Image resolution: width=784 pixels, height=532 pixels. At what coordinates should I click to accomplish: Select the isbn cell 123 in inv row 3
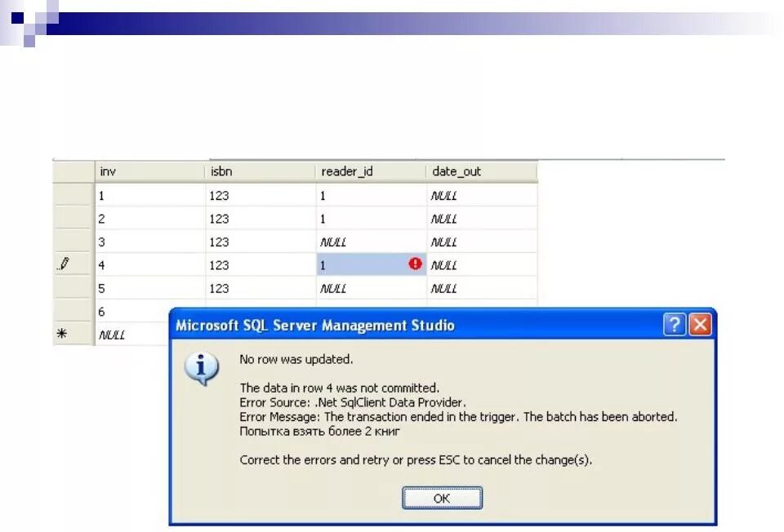(261, 242)
